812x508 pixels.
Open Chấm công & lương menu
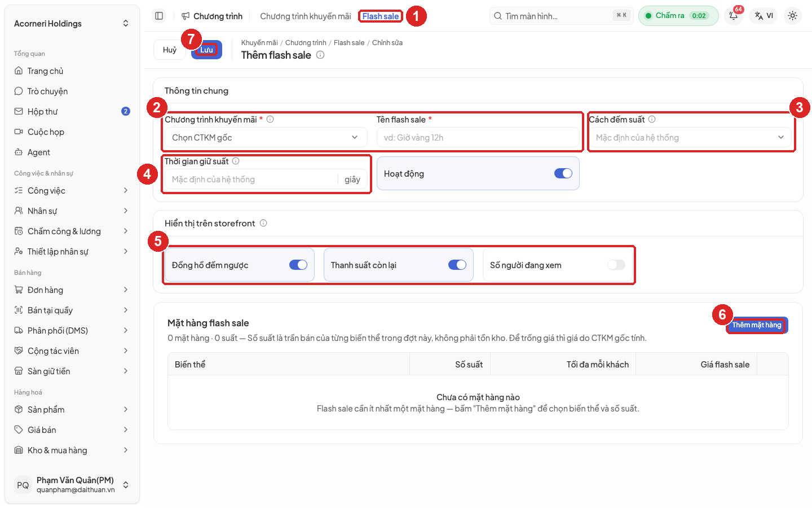[x=72, y=231]
